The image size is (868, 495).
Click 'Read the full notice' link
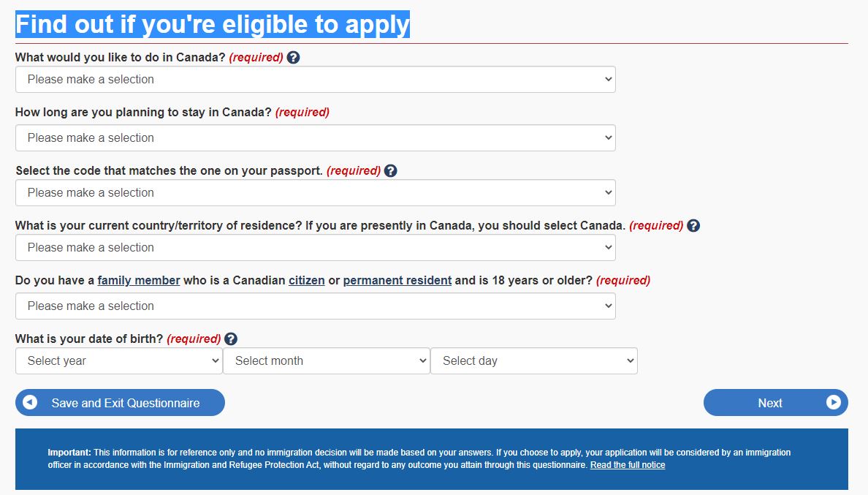(628, 465)
